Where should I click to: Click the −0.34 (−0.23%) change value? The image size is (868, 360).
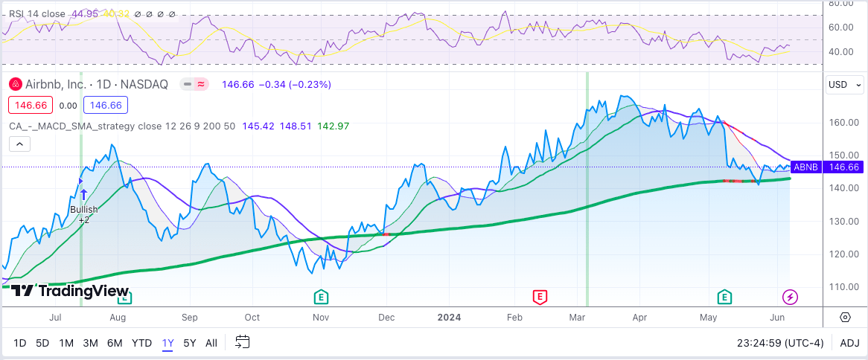294,85
